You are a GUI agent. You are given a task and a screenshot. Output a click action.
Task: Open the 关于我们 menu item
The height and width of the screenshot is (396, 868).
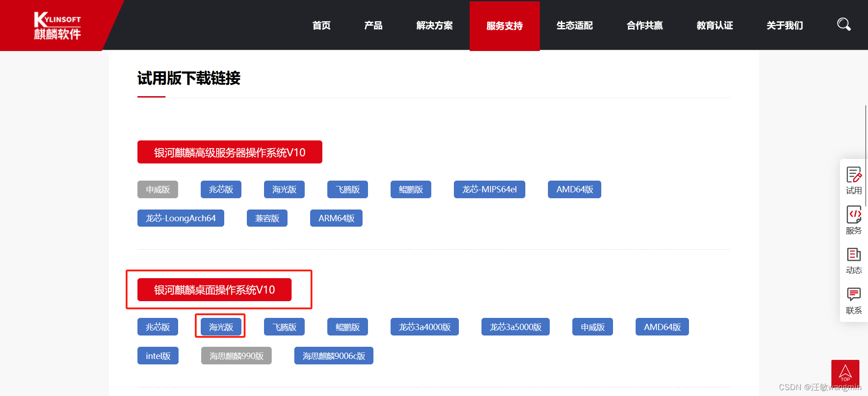click(785, 25)
